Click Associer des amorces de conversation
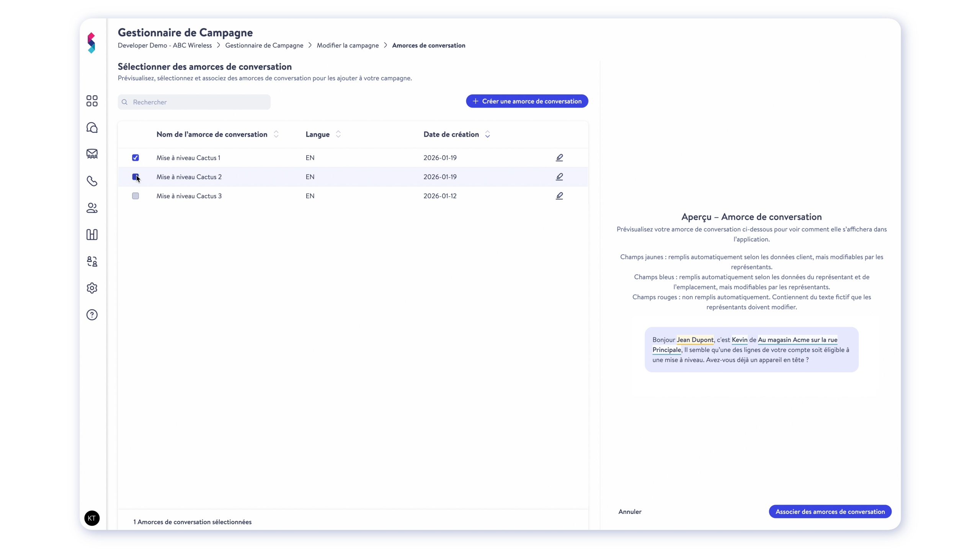This screenshot has width=980, height=551. click(830, 512)
